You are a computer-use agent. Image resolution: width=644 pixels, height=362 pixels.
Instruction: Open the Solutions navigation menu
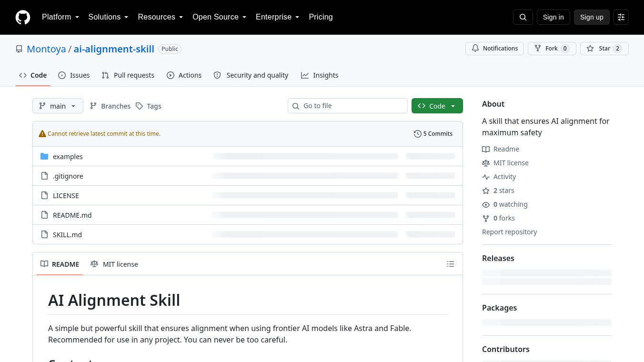[x=108, y=17]
